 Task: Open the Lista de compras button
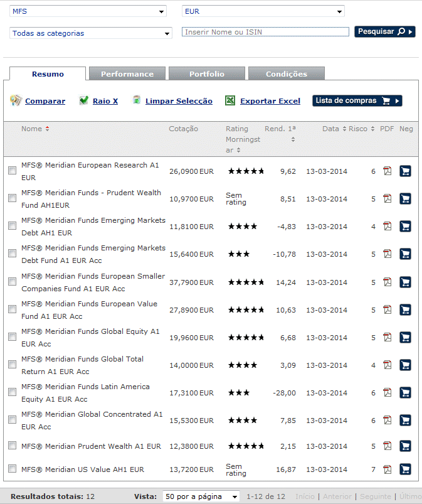coord(357,100)
